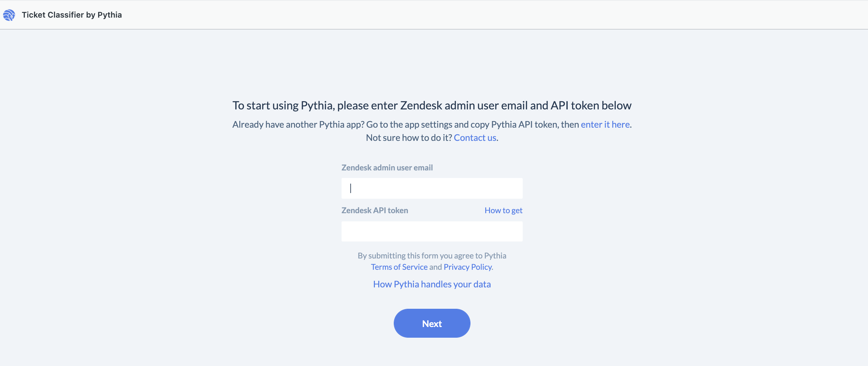This screenshot has height=366, width=868.
Task: Open the Terms of Service link
Action: coord(399,267)
